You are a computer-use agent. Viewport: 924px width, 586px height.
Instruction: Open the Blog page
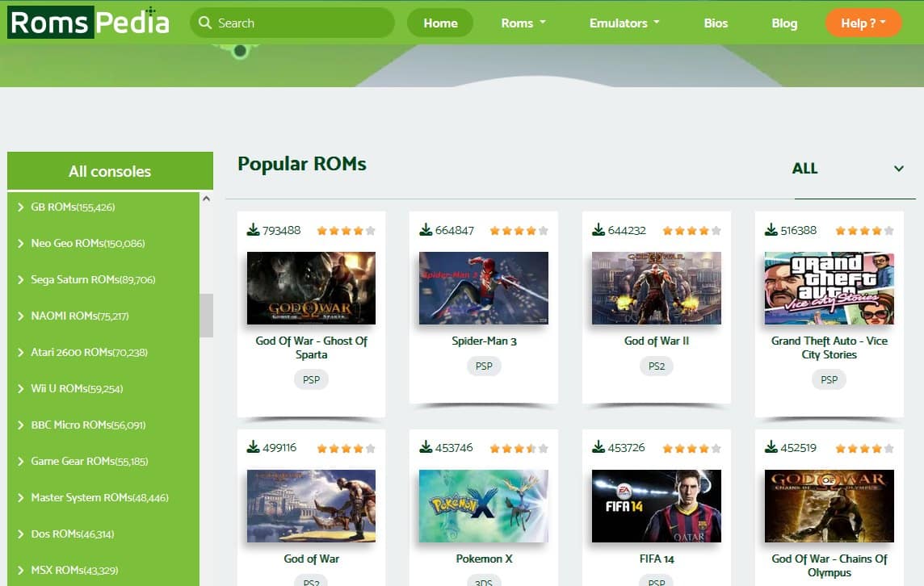coord(784,23)
